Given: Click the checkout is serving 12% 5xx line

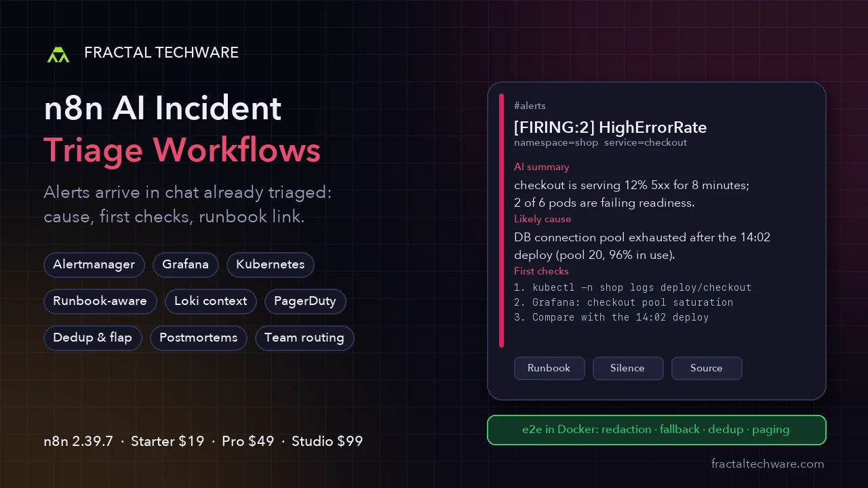Looking at the screenshot, I should pos(631,185).
